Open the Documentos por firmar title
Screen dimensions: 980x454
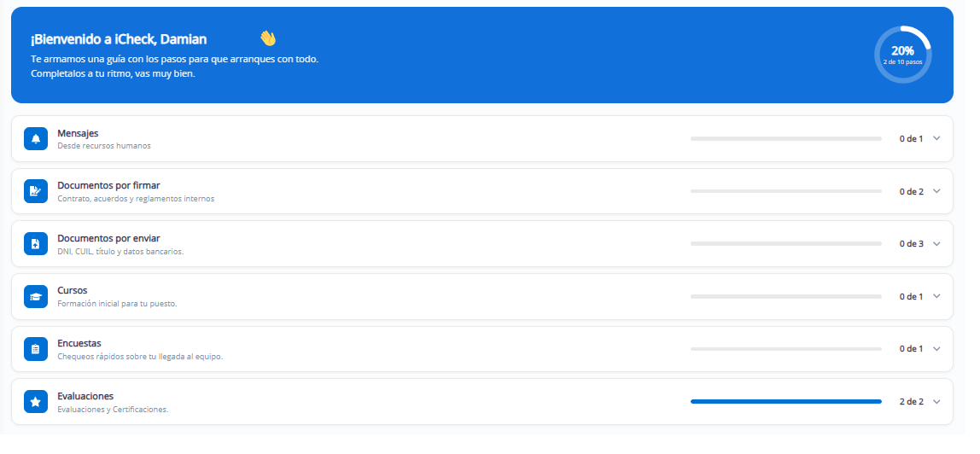click(x=108, y=185)
